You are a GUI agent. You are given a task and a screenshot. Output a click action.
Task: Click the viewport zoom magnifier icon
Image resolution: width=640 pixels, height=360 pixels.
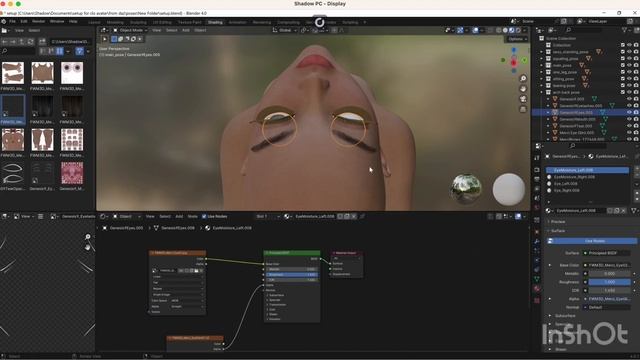click(x=523, y=78)
